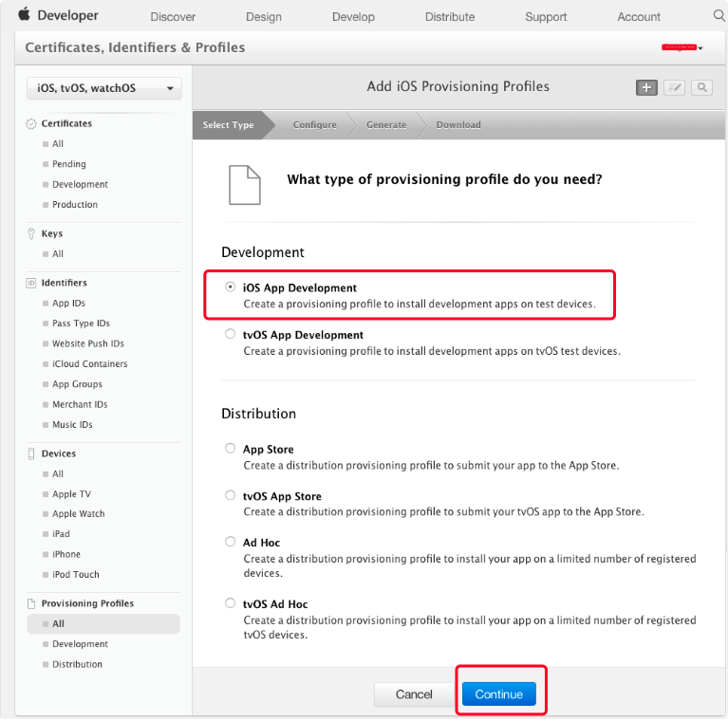The width and height of the screenshot is (728, 721).
Task: Open Discover in top navigation
Action: [x=173, y=17]
